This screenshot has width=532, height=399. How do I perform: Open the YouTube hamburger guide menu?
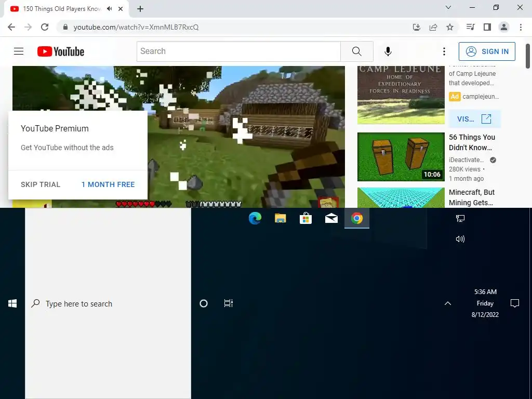[19, 51]
